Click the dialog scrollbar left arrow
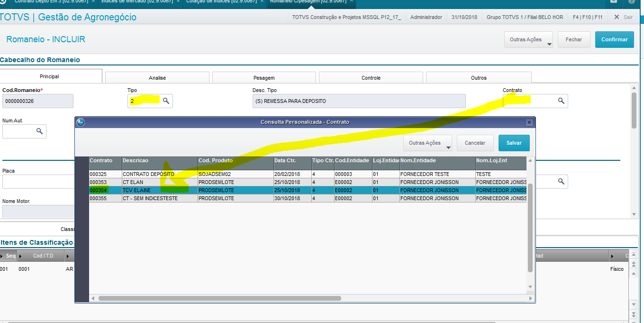The image size is (644, 323). point(93,298)
